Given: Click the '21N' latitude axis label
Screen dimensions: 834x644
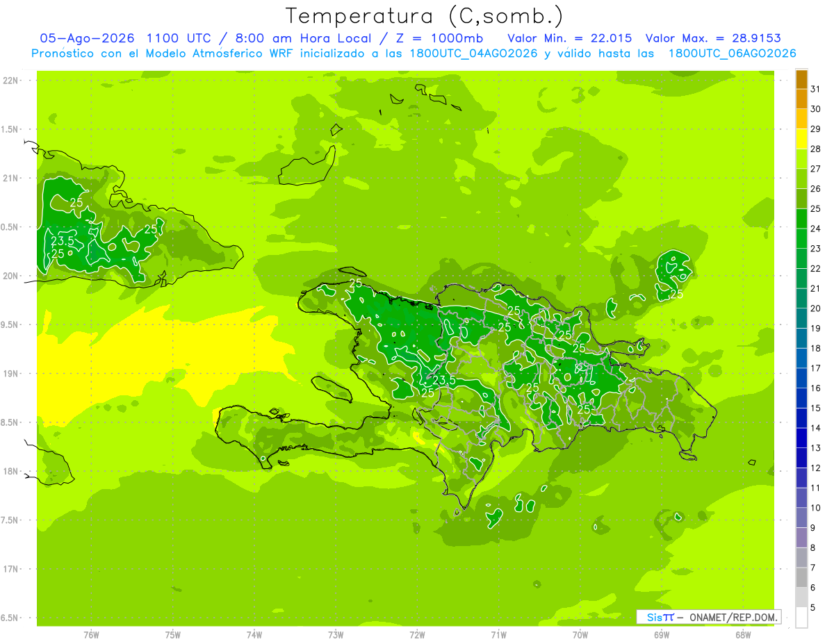Looking at the screenshot, I should point(10,178).
